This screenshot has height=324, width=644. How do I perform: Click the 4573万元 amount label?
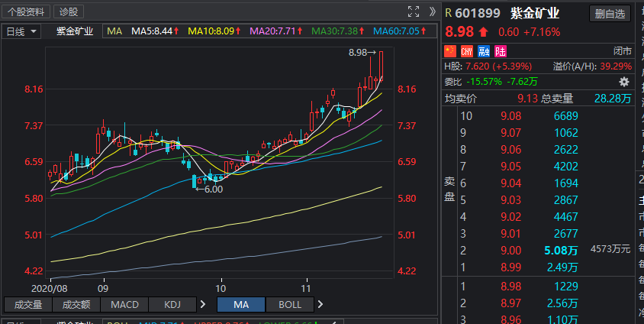(x=610, y=249)
